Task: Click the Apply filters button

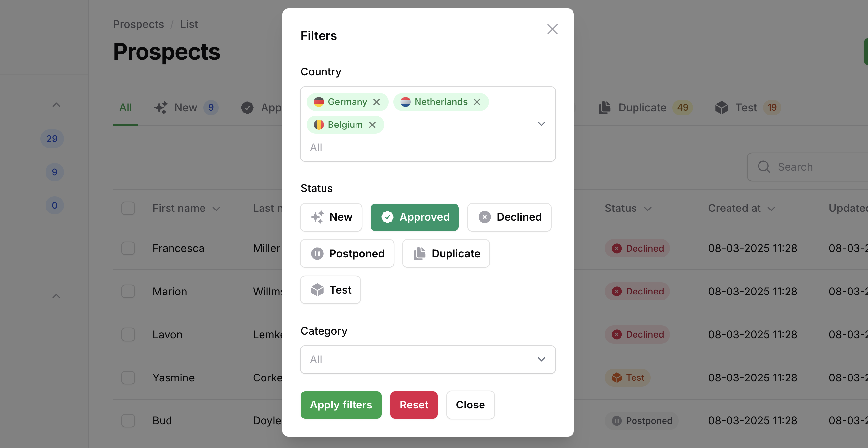Action: point(341,405)
